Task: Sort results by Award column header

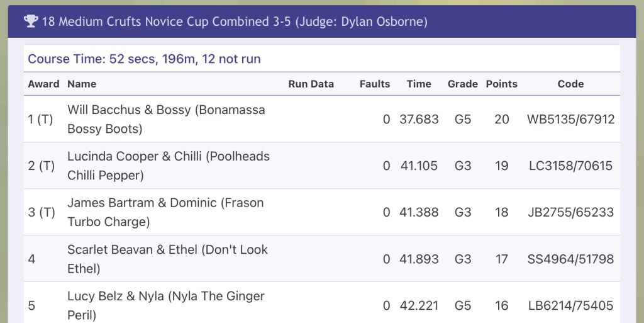Action: [43, 84]
